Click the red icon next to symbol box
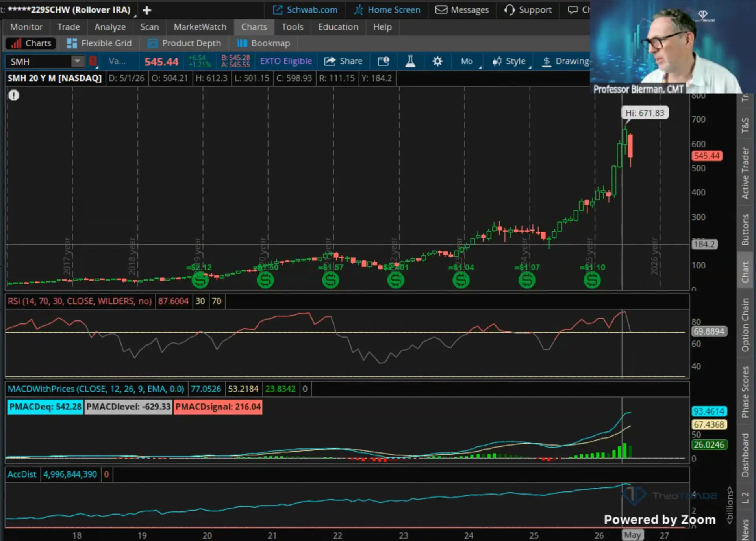The image size is (756, 541). (93, 61)
